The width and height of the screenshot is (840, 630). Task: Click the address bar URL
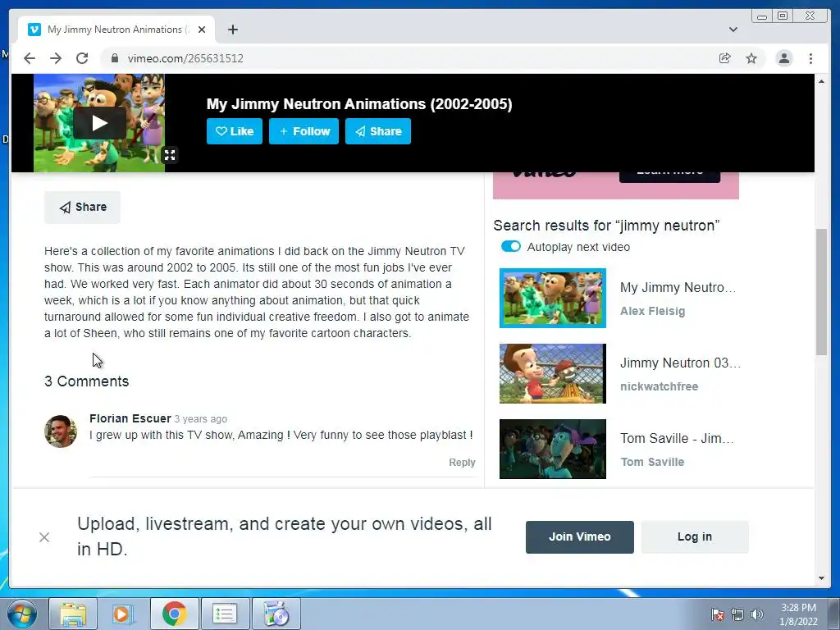[x=185, y=58]
